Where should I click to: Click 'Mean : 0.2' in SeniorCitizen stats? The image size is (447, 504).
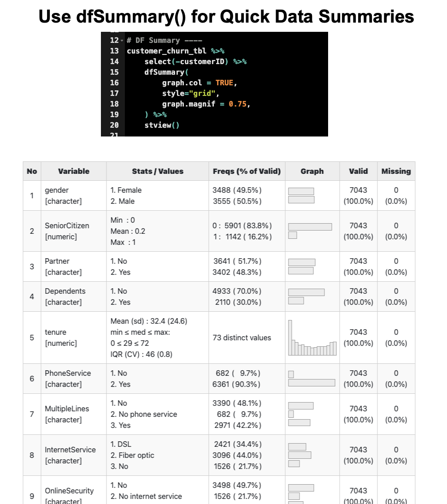point(128,231)
